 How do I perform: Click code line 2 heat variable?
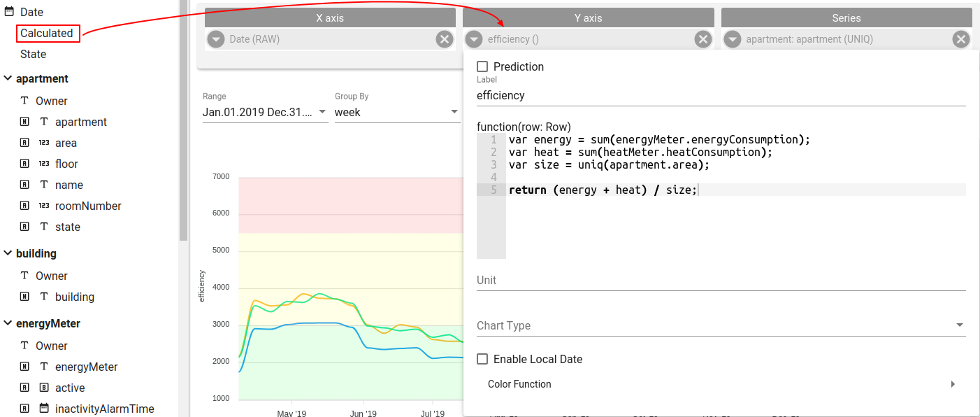(640, 152)
